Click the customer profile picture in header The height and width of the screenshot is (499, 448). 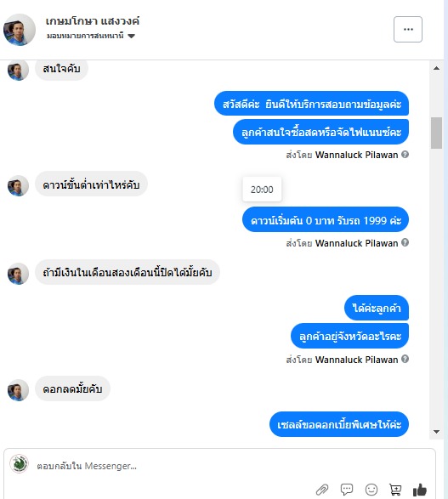[20, 30]
